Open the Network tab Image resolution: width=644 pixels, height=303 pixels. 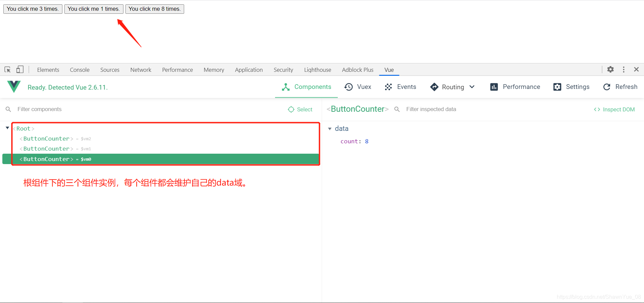[x=141, y=70]
